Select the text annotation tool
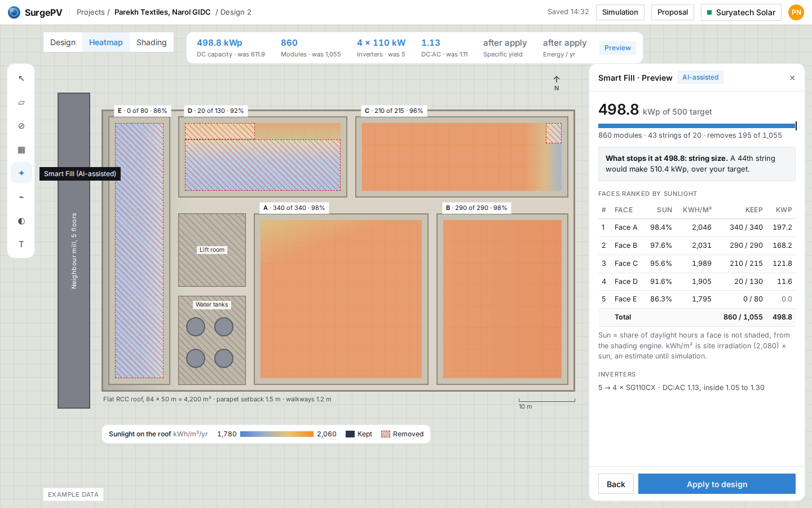This screenshot has width=812, height=508. point(21,244)
